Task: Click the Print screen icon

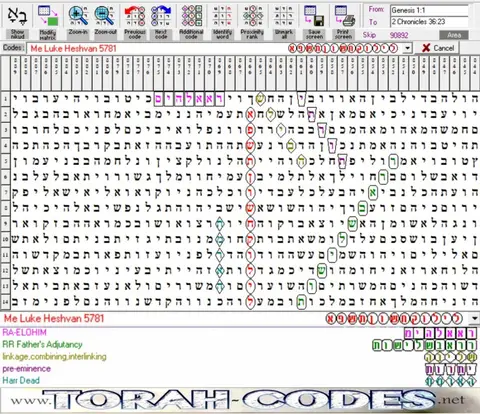Action: coord(345,16)
